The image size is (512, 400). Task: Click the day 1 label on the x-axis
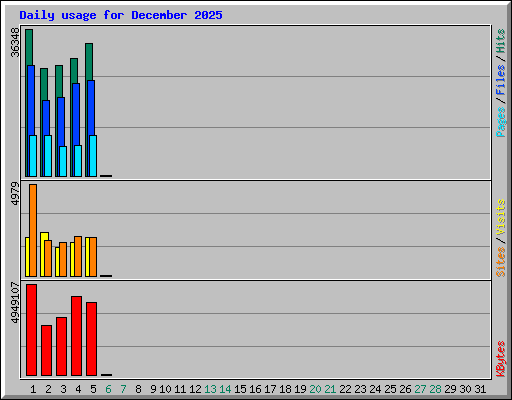click(x=33, y=389)
